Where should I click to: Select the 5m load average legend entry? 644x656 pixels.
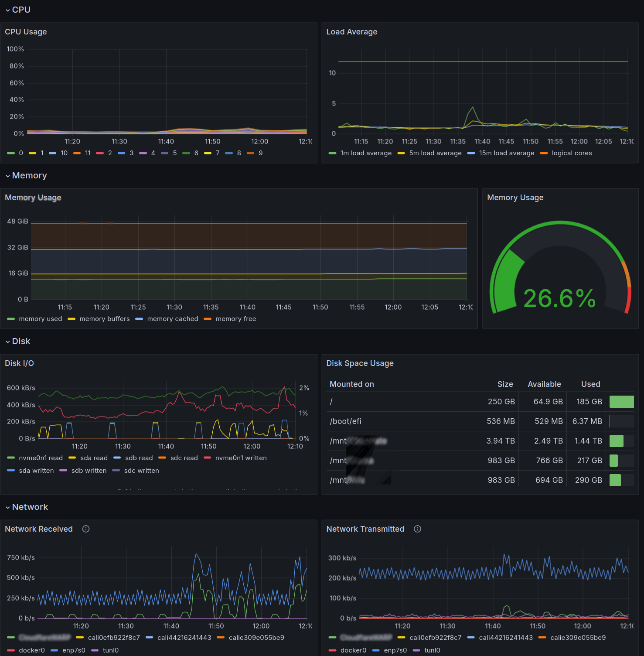point(435,153)
